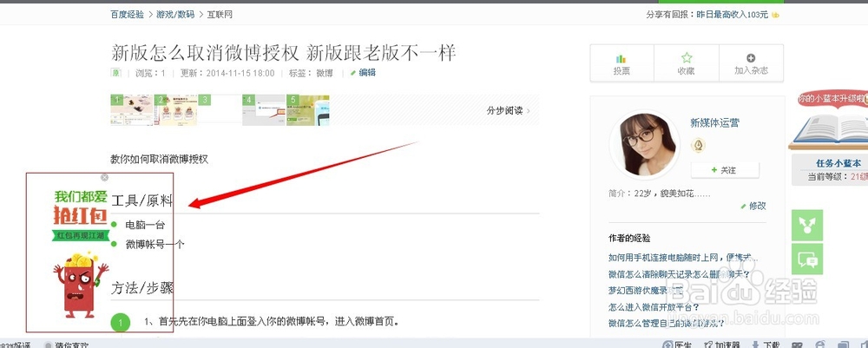Open step 2 thumbnail
Screen dimensions: 868x348
pyautogui.click(x=176, y=110)
